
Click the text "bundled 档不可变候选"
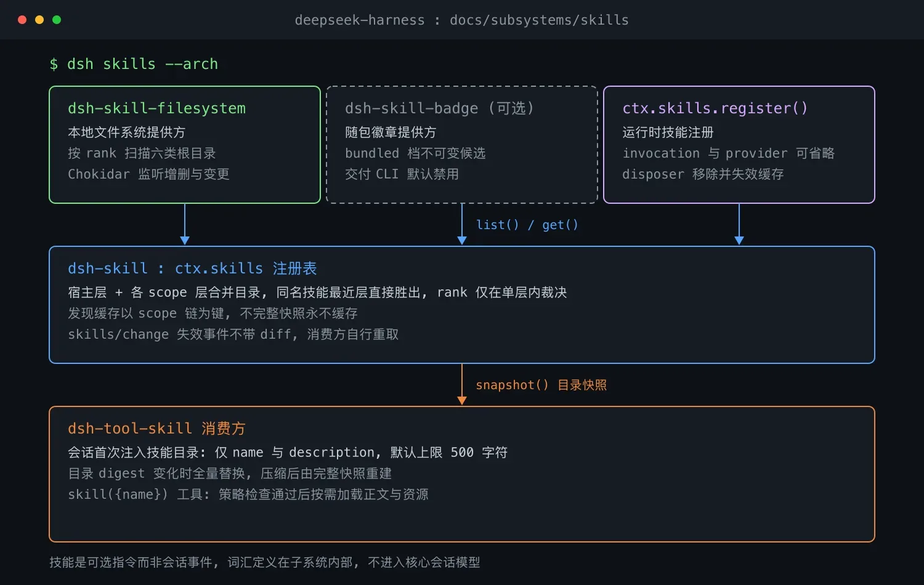[x=415, y=153]
